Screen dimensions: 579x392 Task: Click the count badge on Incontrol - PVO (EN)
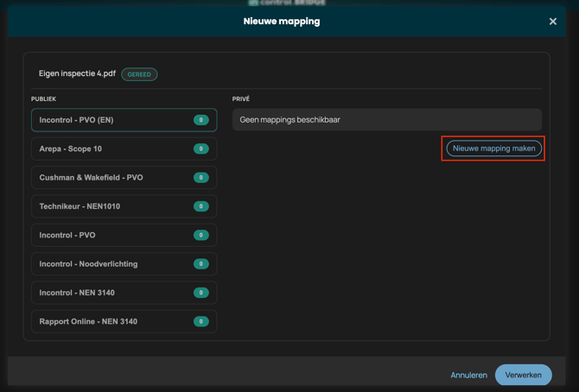click(x=201, y=120)
